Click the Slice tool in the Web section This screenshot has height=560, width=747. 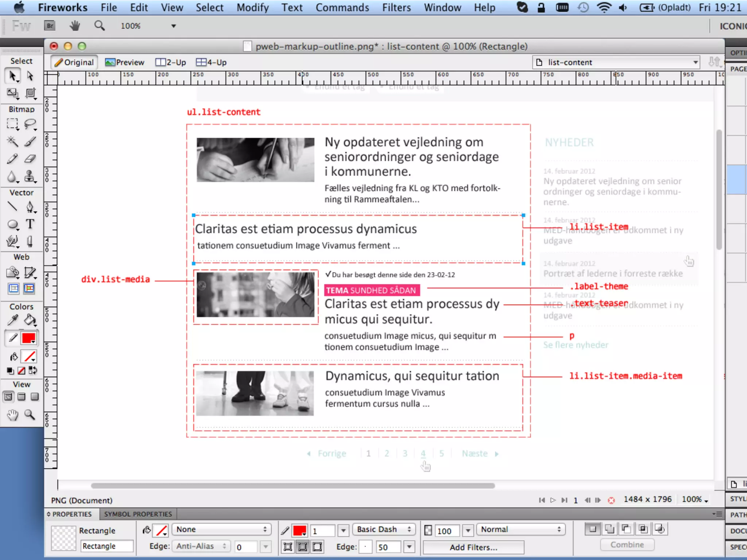(x=30, y=272)
